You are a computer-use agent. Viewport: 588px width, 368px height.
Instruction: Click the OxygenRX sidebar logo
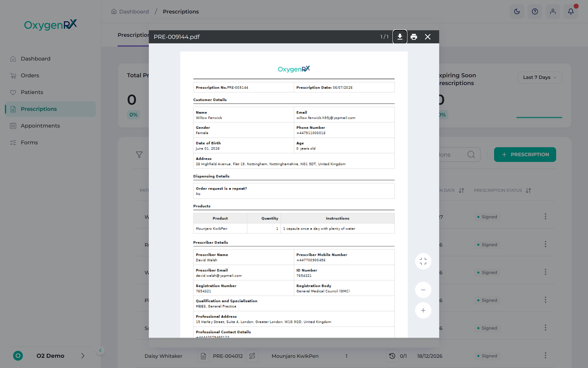coord(50,25)
